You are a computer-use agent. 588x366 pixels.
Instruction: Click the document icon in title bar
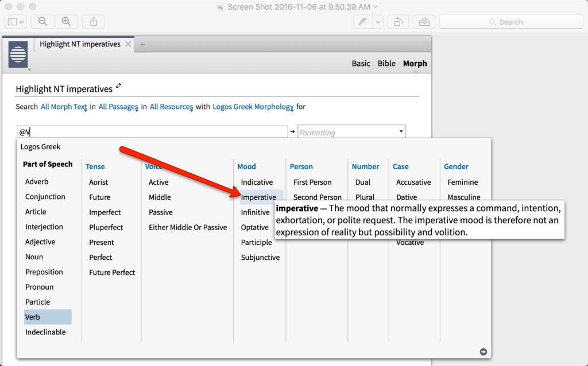[220, 7]
